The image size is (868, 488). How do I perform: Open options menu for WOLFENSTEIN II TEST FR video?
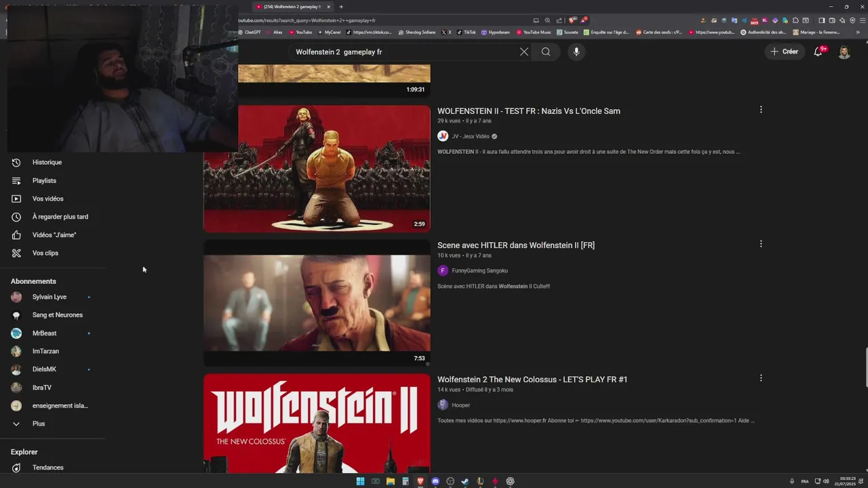[x=761, y=110]
